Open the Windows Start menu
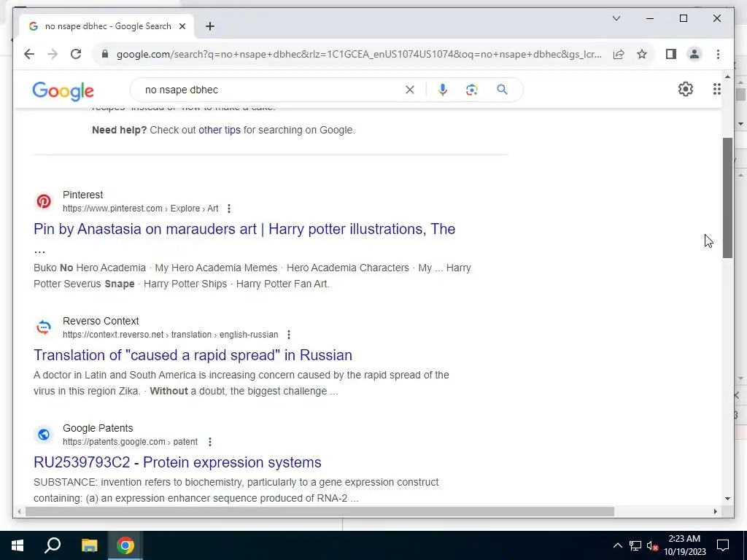 18,545
